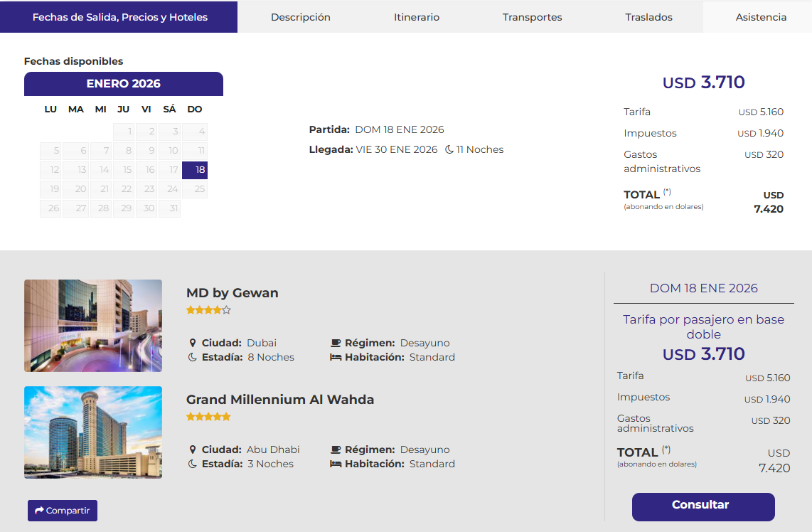
Task: Open the Transportes tab
Action: click(532, 17)
